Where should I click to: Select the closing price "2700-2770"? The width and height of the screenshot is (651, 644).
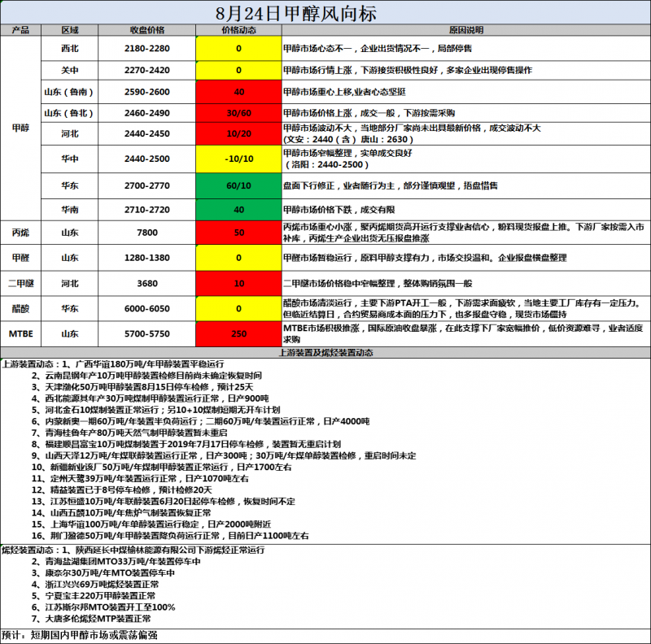[x=147, y=186]
